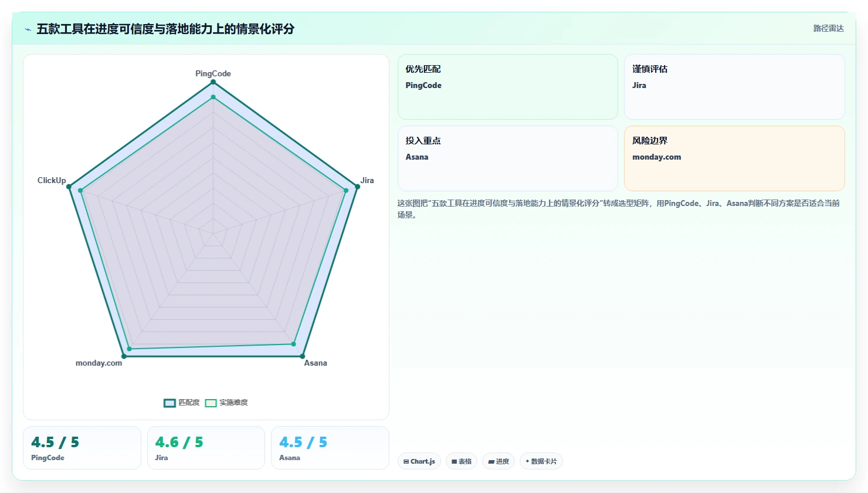Viewport: 868px width, 493px height.
Task: Click the 进度 tag icon
Action: (491, 462)
